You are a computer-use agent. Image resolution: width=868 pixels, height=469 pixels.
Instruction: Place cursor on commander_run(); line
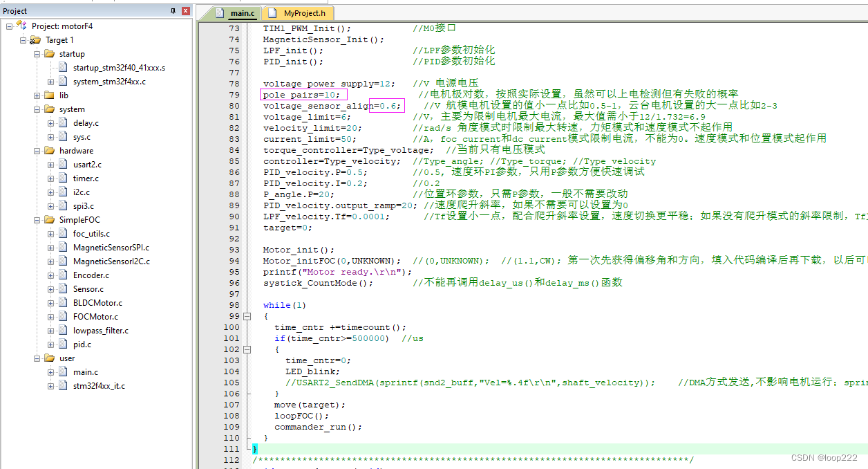[x=318, y=427]
